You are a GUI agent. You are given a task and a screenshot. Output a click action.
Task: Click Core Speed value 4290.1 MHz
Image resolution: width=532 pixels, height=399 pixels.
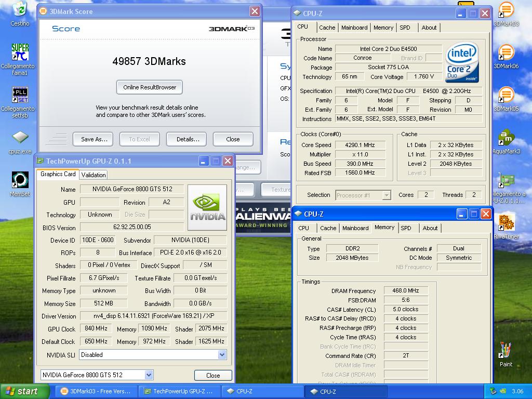[360, 145]
